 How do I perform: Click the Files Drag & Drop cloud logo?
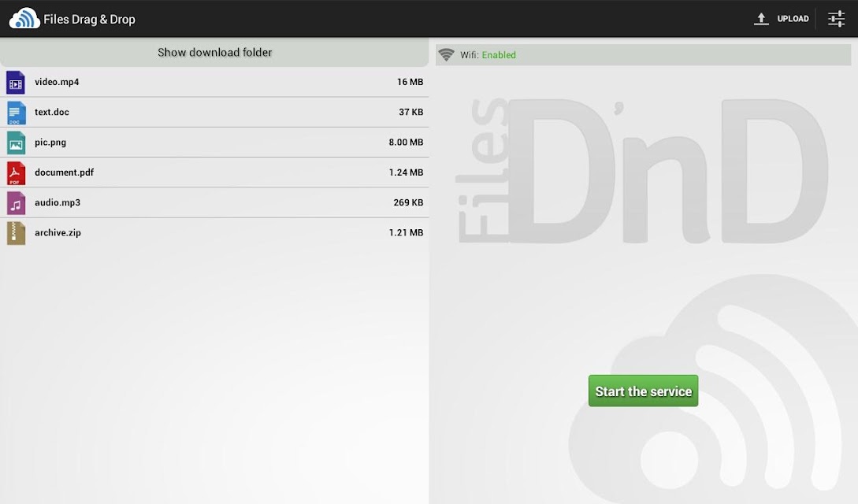point(24,19)
